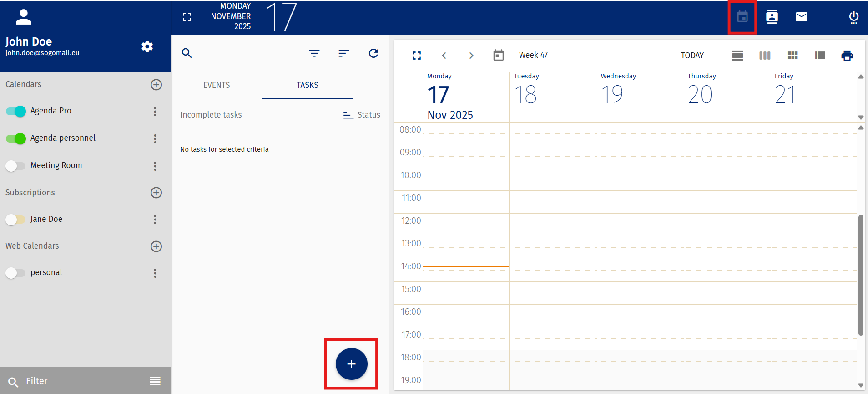Open options menu for Agenda personnel

tap(155, 138)
